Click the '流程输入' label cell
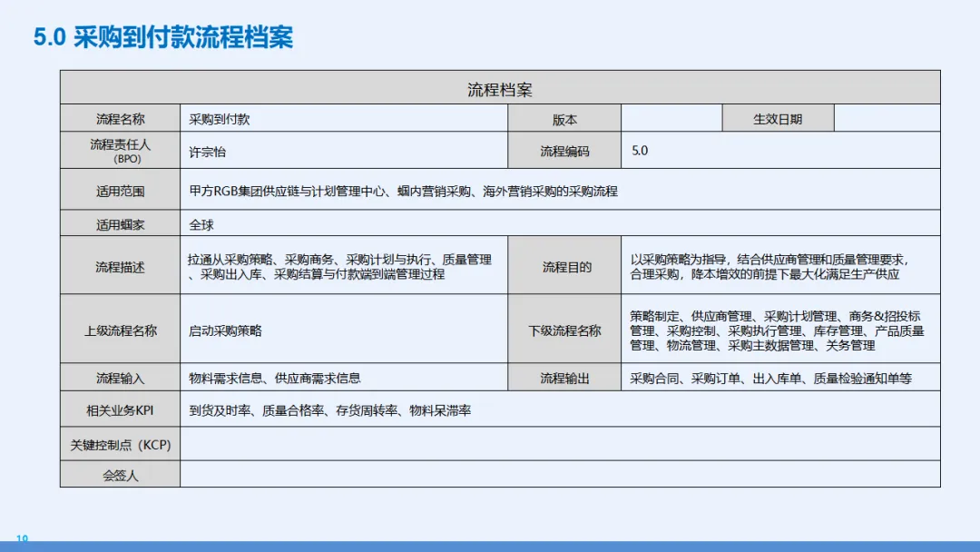 pyautogui.click(x=120, y=377)
